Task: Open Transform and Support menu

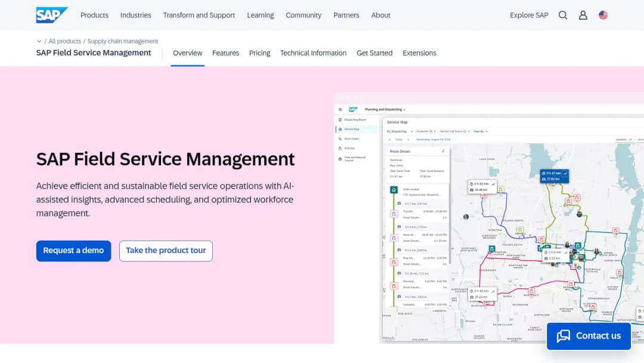Action: [199, 15]
